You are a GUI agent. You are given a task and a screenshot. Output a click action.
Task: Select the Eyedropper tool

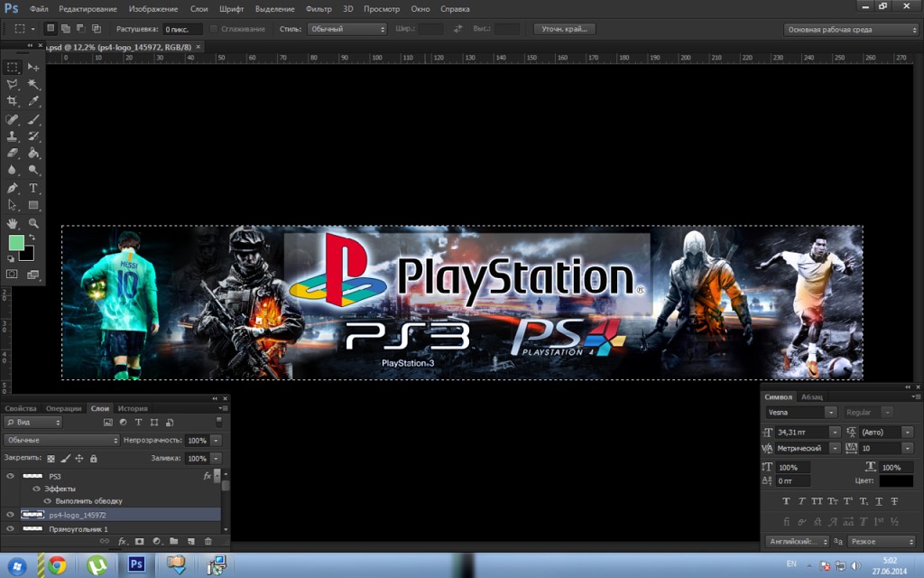point(33,101)
